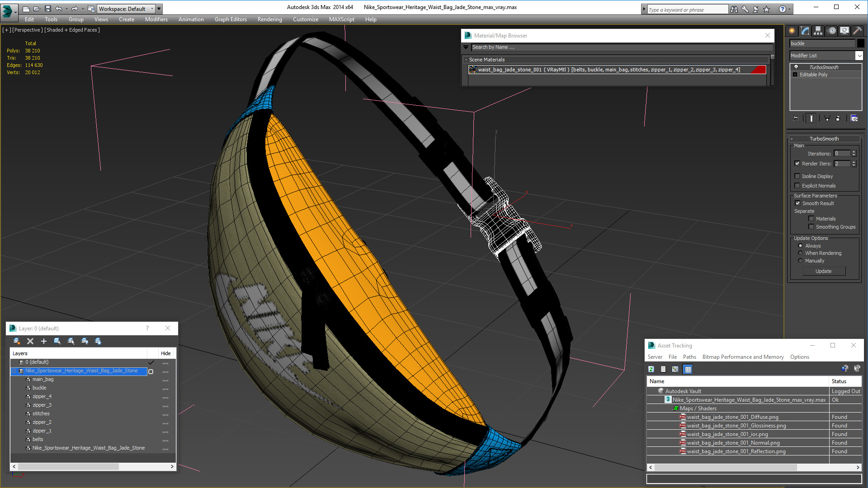Click Search by Name field in Material Browser
The height and width of the screenshot is (488, 868).
pyautogui.click(x=622, y=47)
